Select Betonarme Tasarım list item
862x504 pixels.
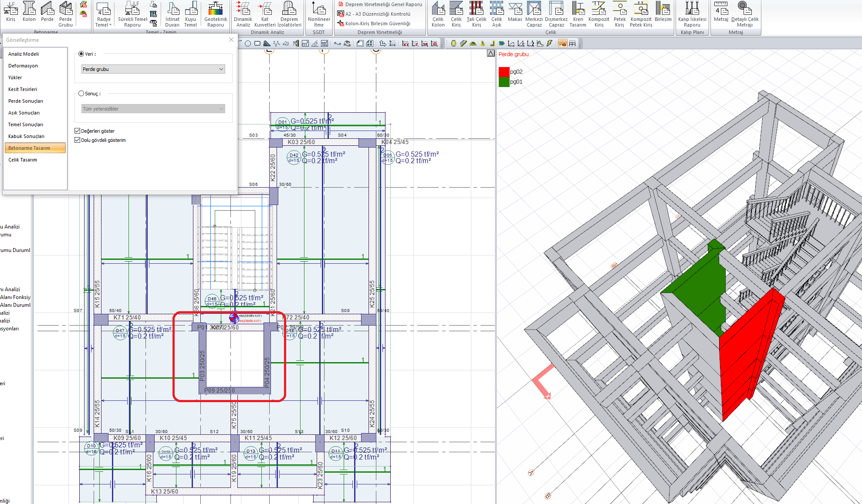pyautogui.click(x=35, y=148)
